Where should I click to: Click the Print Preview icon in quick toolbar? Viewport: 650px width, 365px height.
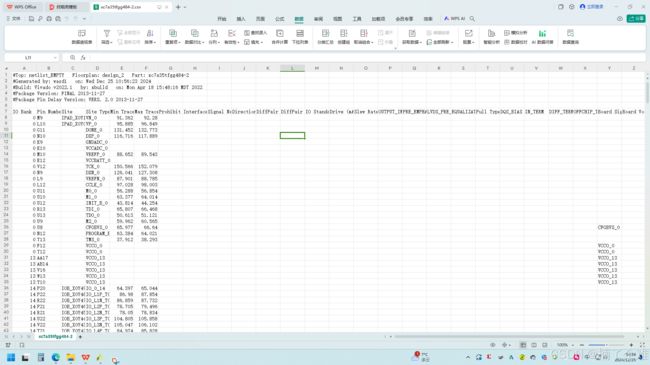click(x=58, y=19)
